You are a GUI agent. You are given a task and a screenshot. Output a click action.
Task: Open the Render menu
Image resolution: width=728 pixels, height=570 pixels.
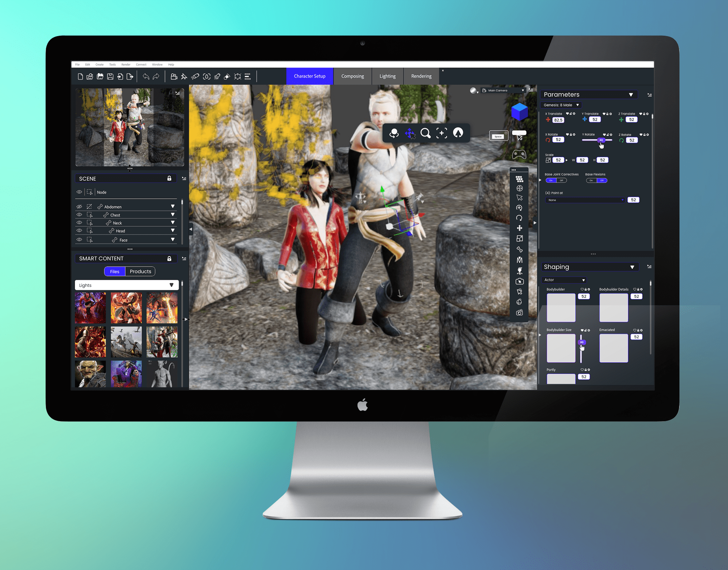click(126, 65)
